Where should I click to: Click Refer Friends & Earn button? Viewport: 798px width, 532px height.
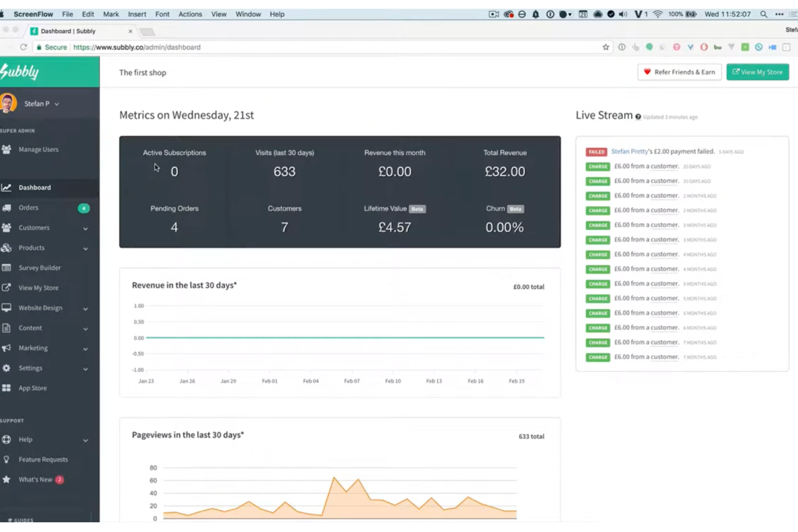[x=679, y=72]
